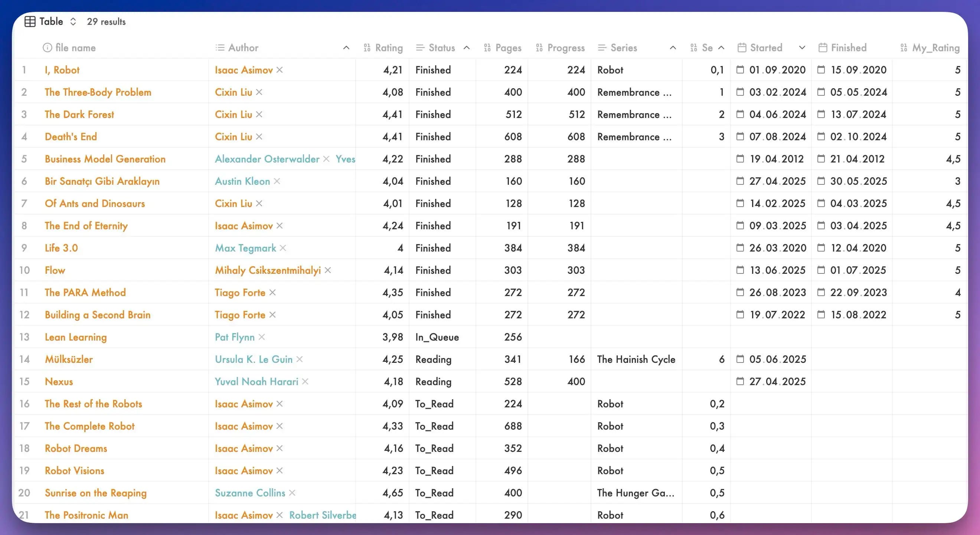Click the My_Rating column header
Viewport: 980px width, 535px height.
(x=935, y=48)
